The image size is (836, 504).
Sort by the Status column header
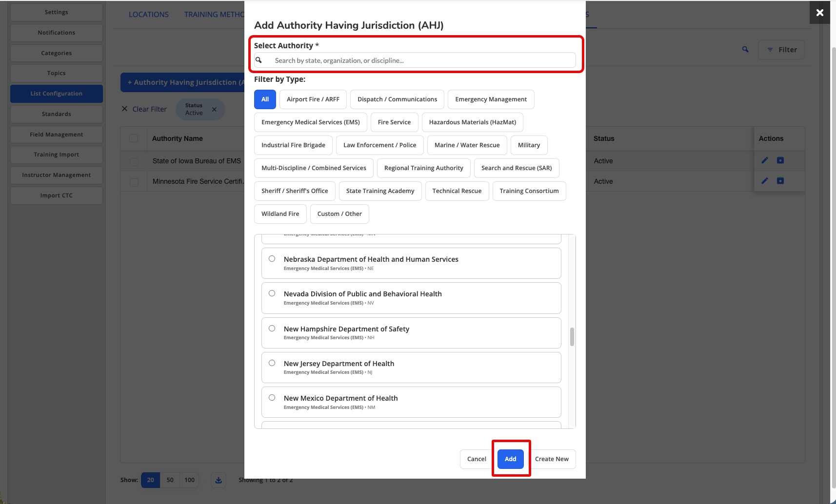[604, 138]
